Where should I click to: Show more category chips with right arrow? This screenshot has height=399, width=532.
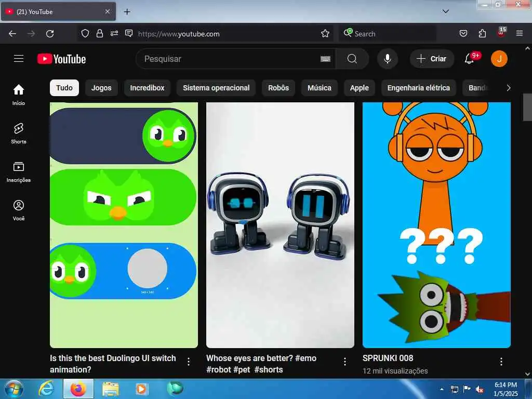(x=508, y=88)
